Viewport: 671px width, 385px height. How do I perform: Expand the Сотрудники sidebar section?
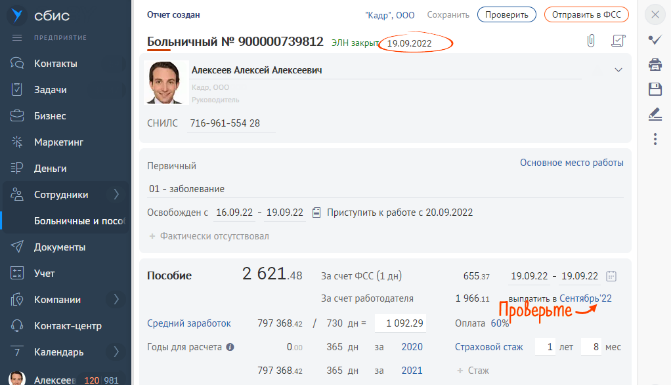pyautogui.click(x=116, y=195)
